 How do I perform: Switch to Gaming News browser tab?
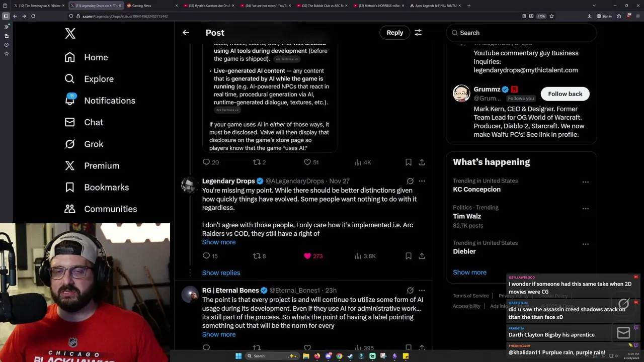151,6
